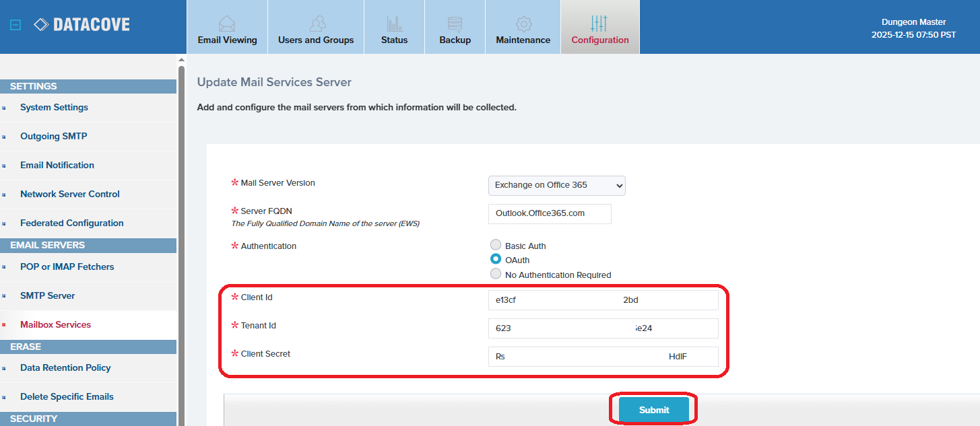Open the Maintenance tab
The image size is (980, 426).
pos(523,27)
